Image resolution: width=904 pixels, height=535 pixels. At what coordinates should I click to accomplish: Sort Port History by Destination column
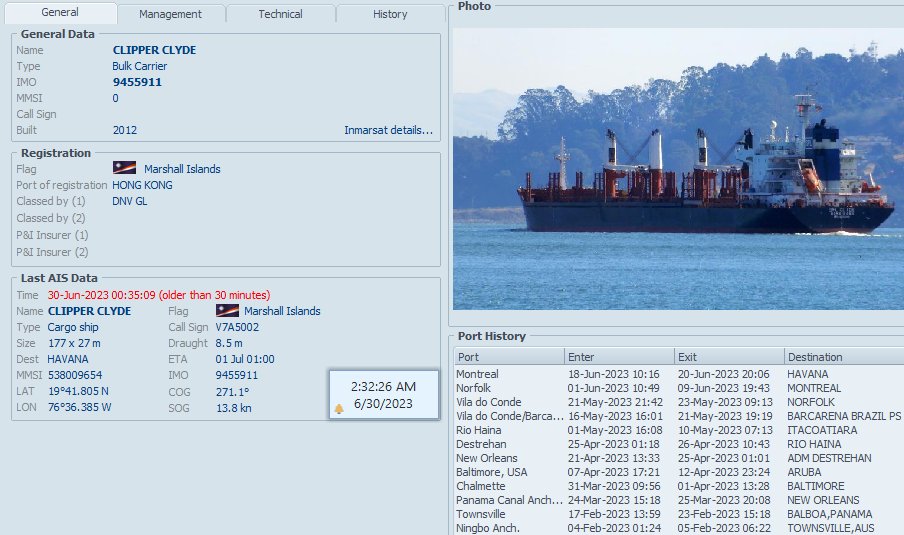[844, 357]
